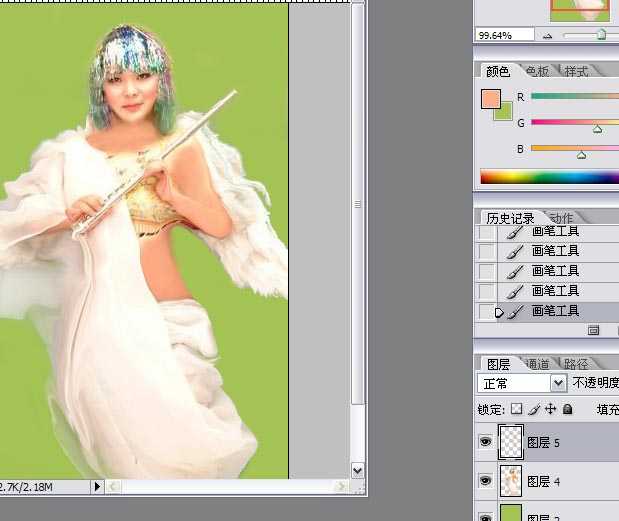Click the status bar info arrow
Screen dimensions: 619x521
coord(97,486)
